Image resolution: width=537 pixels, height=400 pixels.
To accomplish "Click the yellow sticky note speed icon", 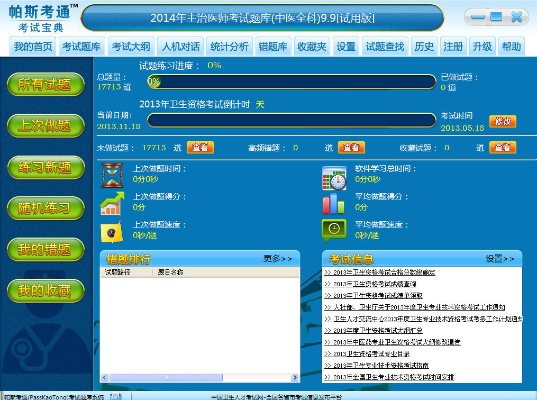I will pos(112,232).
